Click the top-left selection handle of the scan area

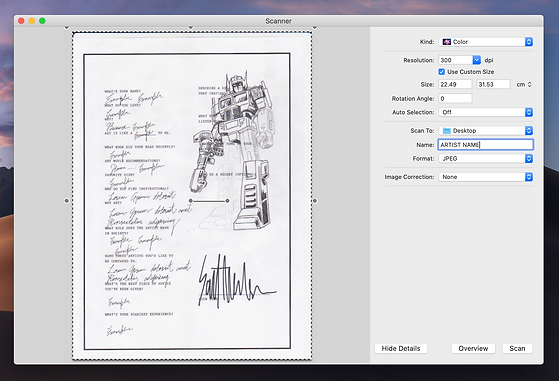[x=67, y=27]
